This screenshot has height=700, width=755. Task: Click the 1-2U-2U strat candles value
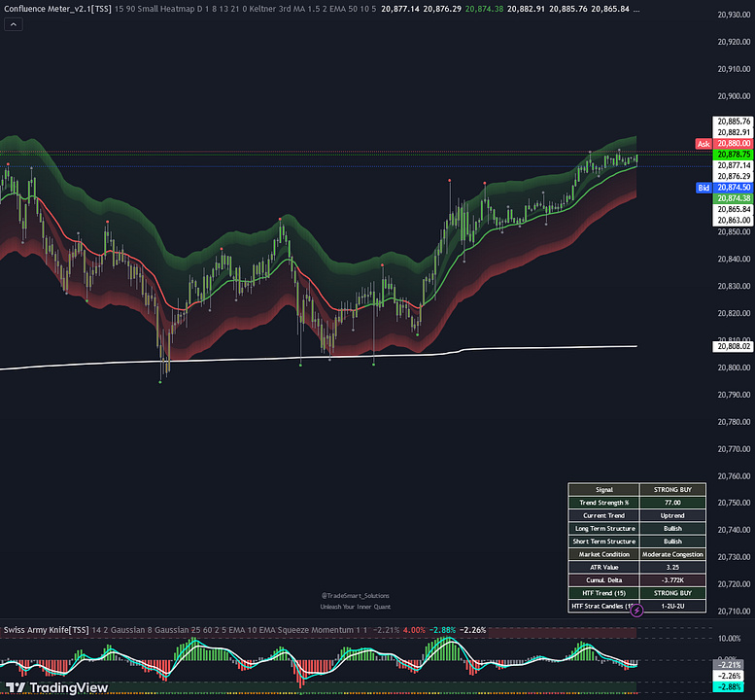[672, 606]
